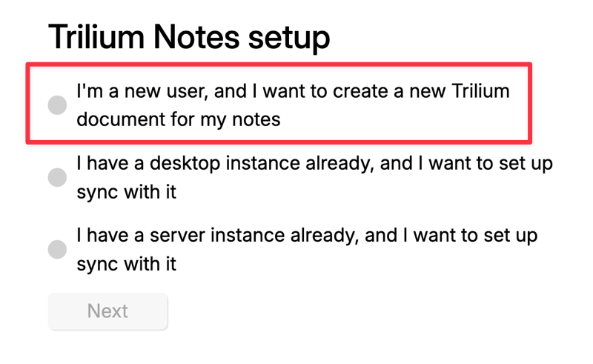
Task: Click "document for my notes" text line
Action: click(179, 119)
